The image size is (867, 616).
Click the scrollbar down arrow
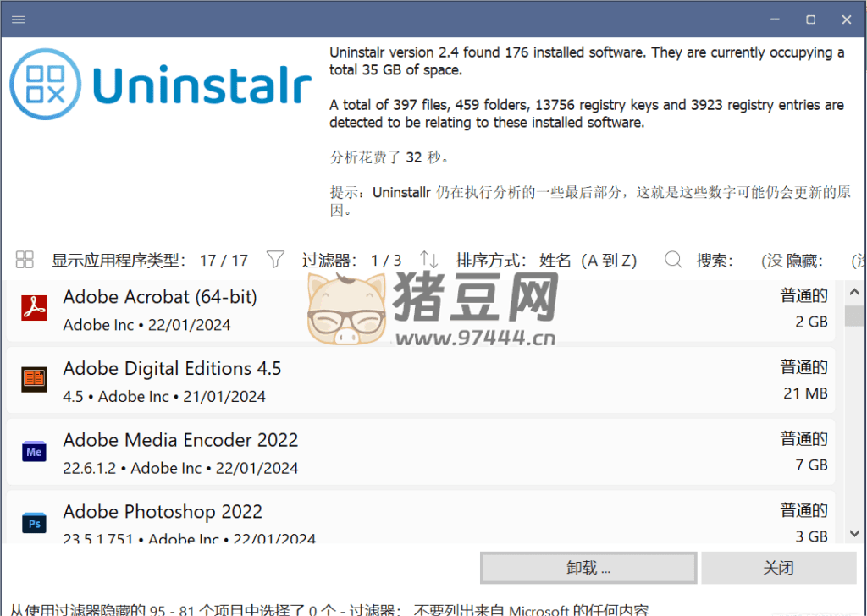tap(854, 533)
